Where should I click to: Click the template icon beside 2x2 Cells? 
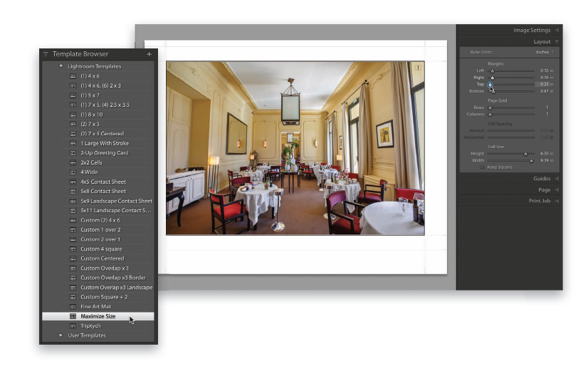[x=73, y=162]
